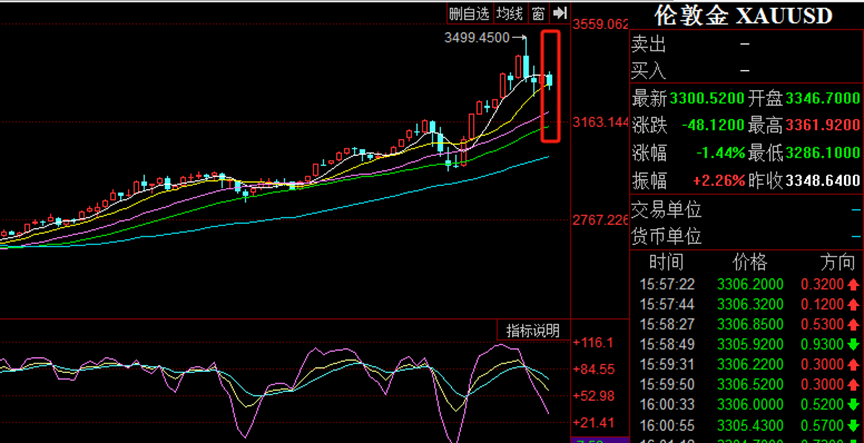
Task: Click the up arrow in the 15:57:44 row
Action: point(854,304)
